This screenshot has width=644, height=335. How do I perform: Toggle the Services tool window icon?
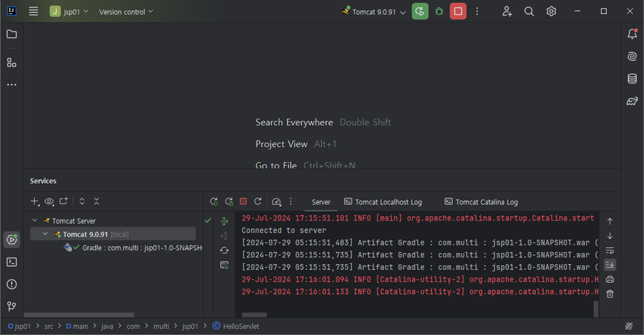coord(12,239)
